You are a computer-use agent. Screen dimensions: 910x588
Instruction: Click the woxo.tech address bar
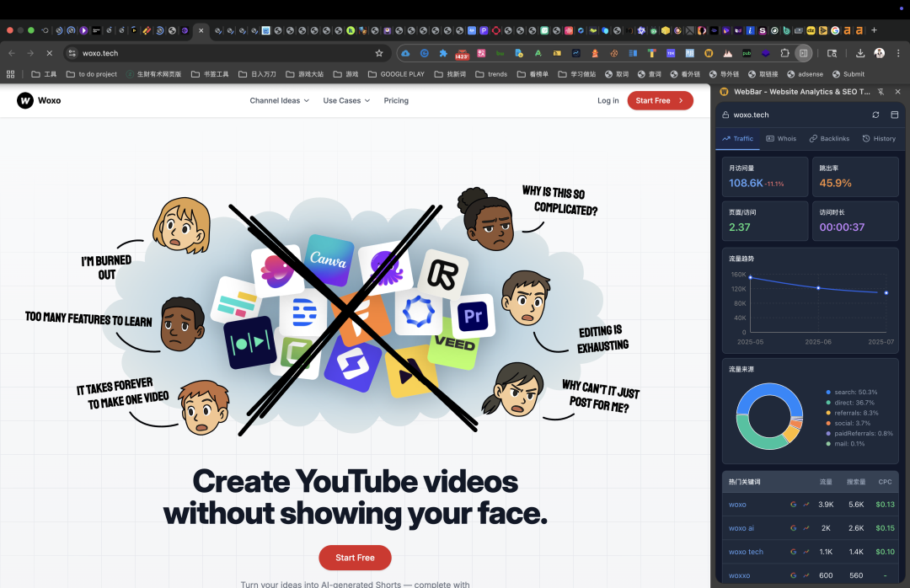[x=227, y=53]
